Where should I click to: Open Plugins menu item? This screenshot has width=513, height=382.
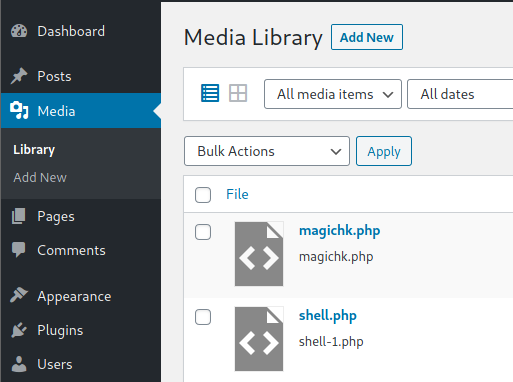pos(81,330)
